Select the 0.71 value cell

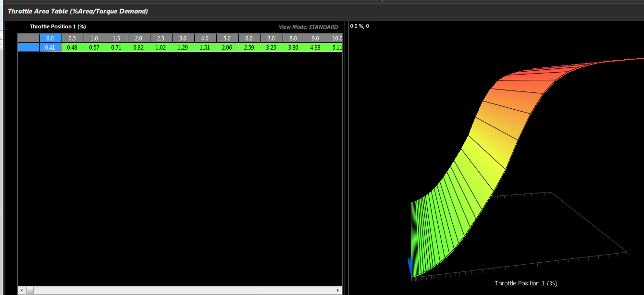(x=117, y=47)
